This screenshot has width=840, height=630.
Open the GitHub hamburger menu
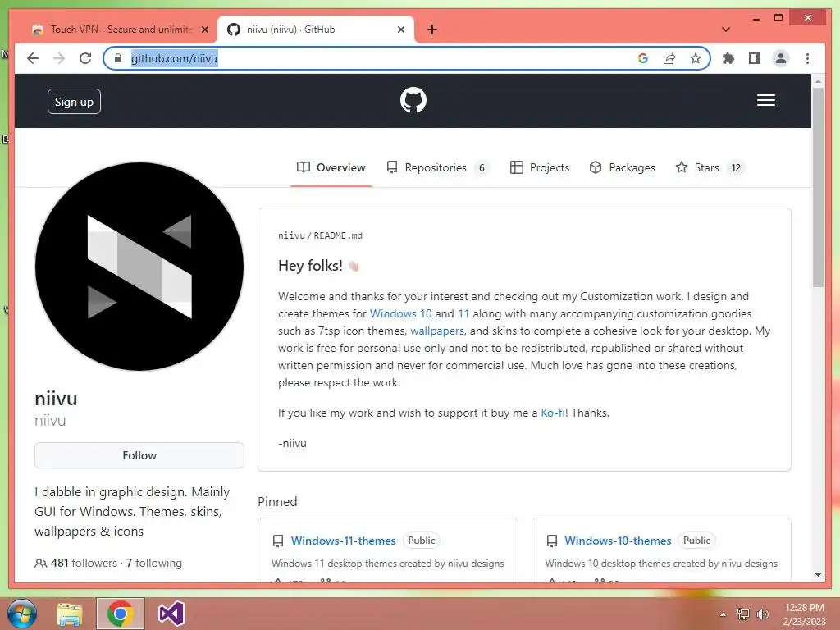pos(765,100)
